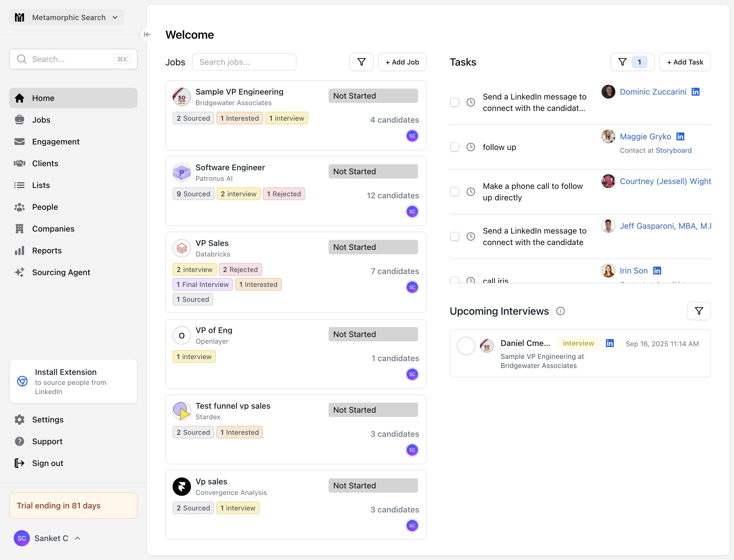
Task: Click the Add Job button
Action: 402,62
